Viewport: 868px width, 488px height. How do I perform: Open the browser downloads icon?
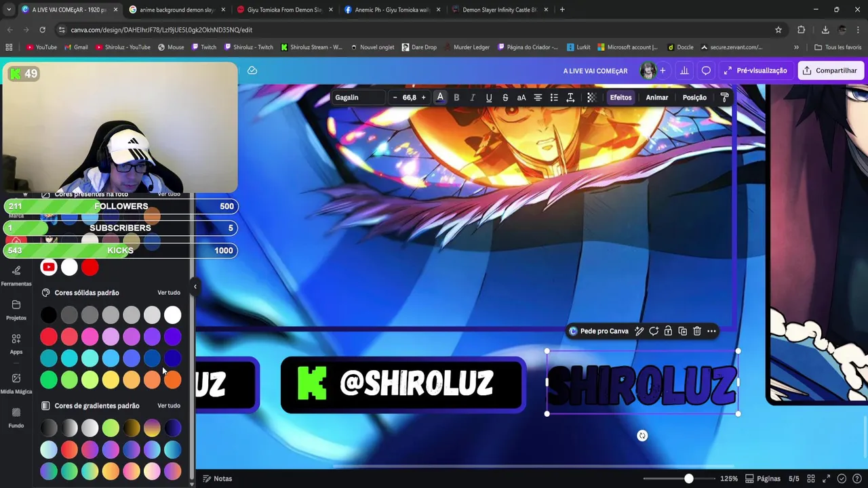click(825, 30)
